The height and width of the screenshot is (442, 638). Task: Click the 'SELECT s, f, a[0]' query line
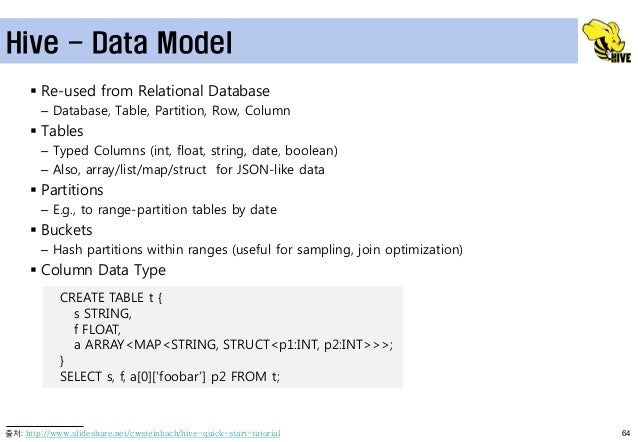(x=170, y=376)
